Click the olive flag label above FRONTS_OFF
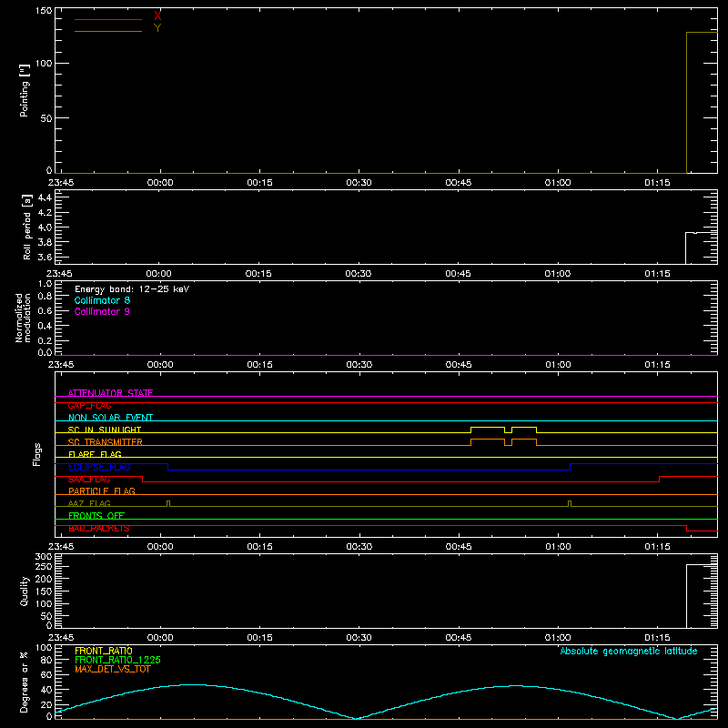 (89, 504)
